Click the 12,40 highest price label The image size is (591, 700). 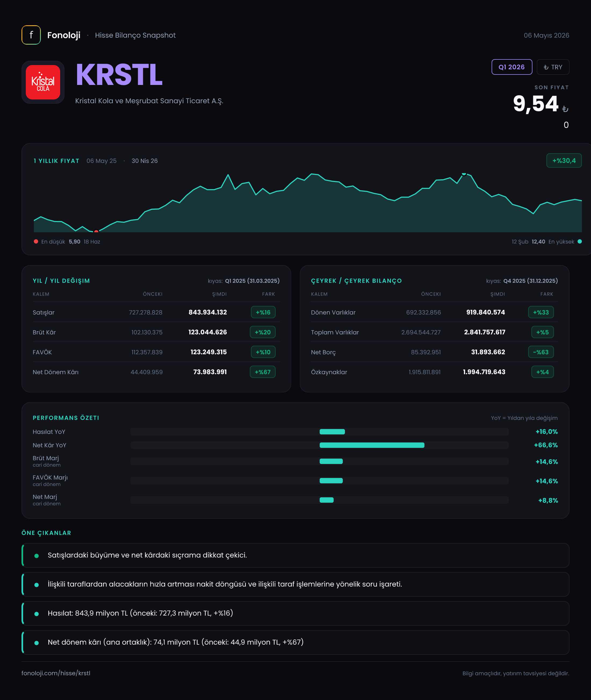click(538, 242)
